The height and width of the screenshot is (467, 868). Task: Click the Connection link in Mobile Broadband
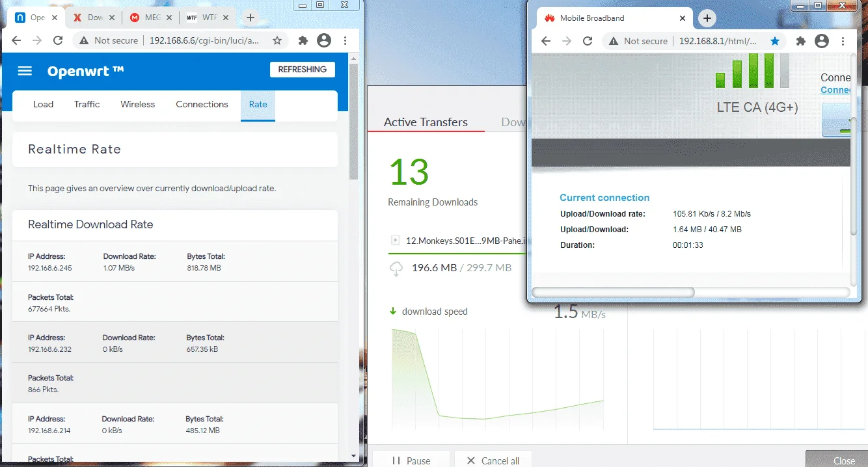[x=835, y=90]
